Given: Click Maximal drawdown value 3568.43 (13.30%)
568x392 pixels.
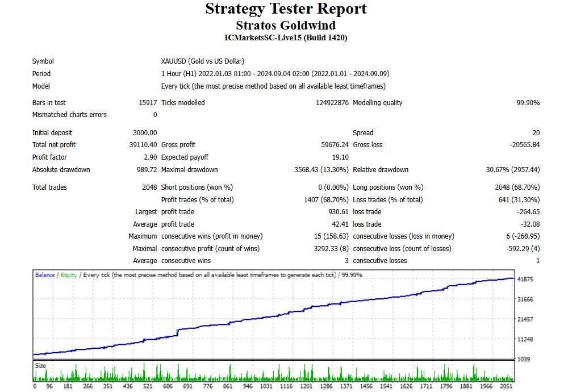Looking at the screenshot, I should pyautogui.click(x=321, y=169).
